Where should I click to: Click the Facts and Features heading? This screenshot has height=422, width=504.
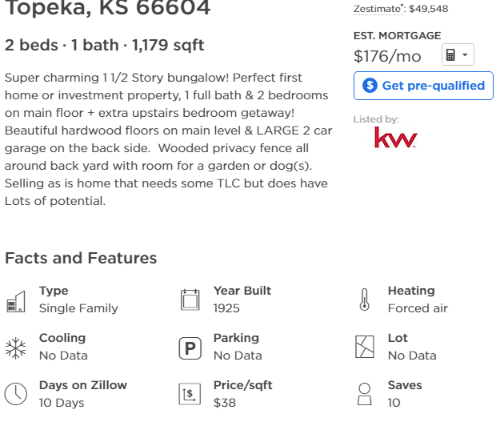[81, 258]
